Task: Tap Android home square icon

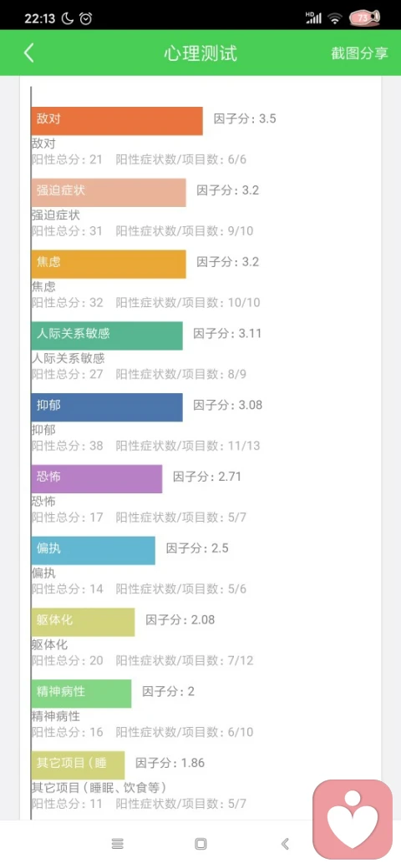Action: (x=201, y=844)
